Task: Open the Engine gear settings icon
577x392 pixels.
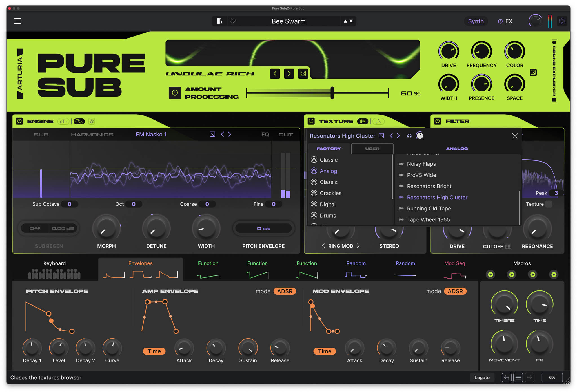Action: [x=92, y=121]
